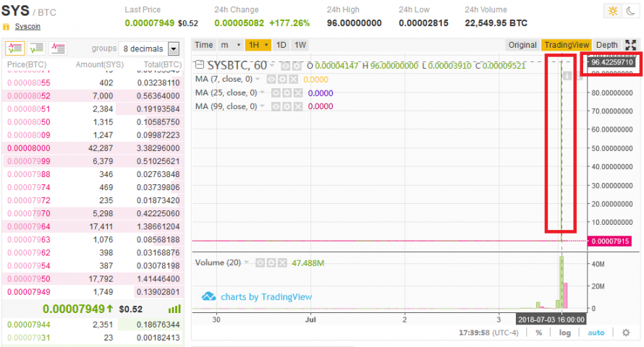Show combined order book view icon
Viewport: 644px width, 347px height.
coord(14,48)
